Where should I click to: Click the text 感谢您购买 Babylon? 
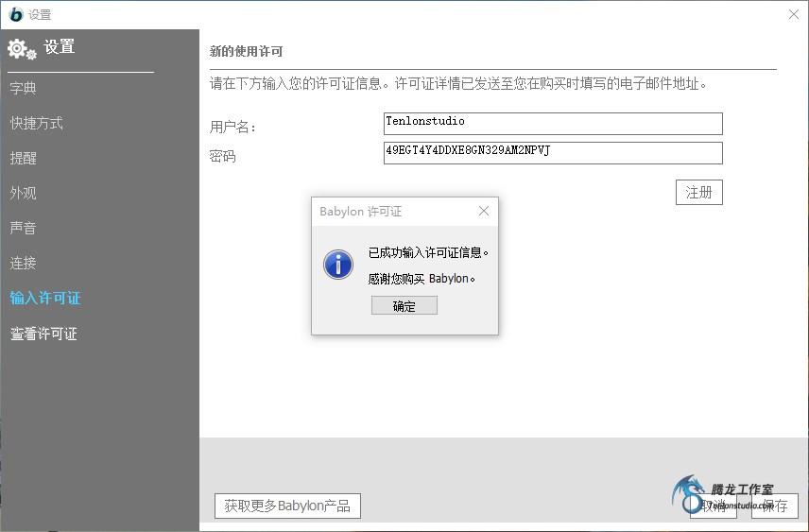click(x=422, y=279)
